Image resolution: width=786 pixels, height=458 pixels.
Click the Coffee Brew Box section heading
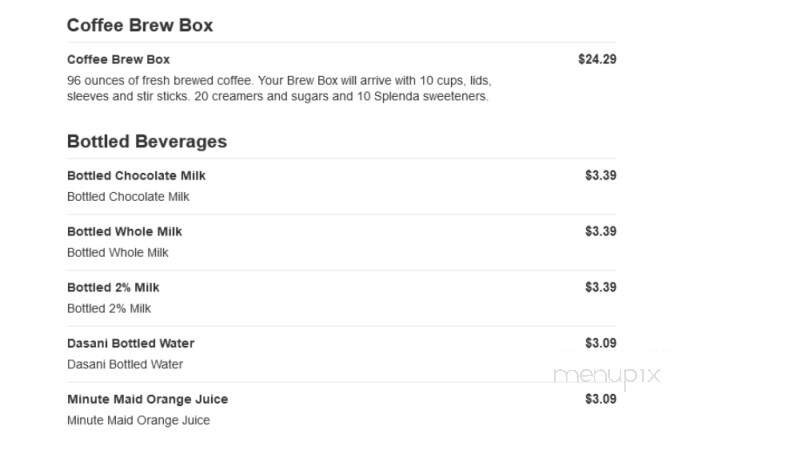point(139,26)
